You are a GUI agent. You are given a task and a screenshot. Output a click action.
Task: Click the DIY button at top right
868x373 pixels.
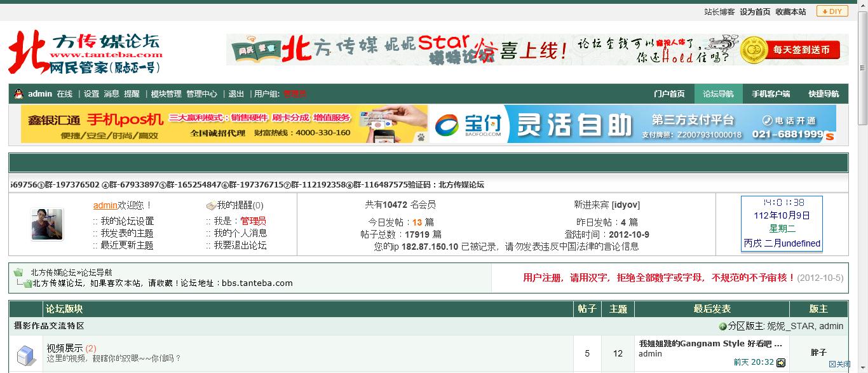[x=832, y=11]
